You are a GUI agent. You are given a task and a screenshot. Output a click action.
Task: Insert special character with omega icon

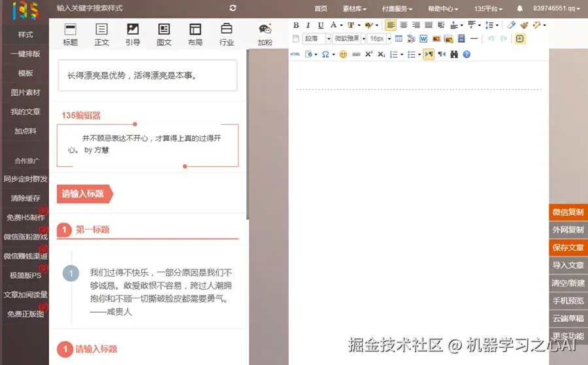coord(325,54)
